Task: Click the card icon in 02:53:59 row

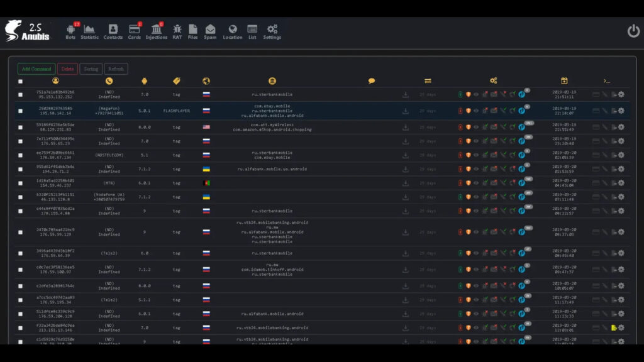Action: 596,169
